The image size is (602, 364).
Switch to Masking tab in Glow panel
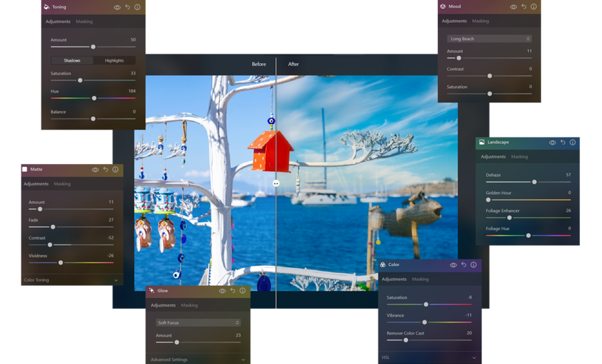point(189,305)
